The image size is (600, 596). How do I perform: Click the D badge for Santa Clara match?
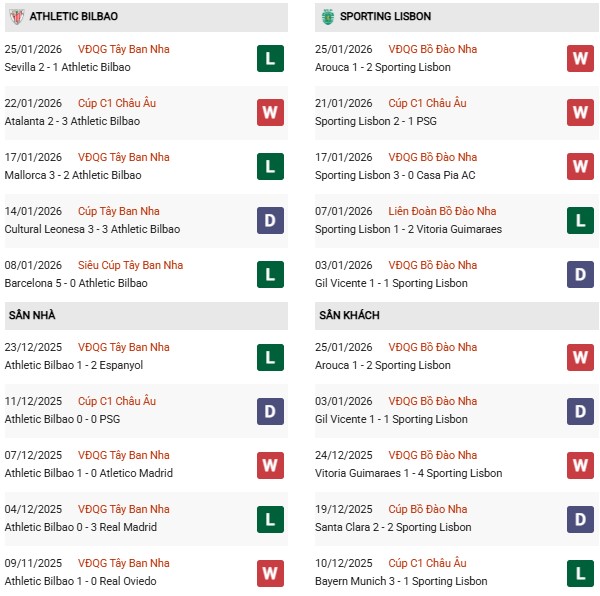coord(580,518)
